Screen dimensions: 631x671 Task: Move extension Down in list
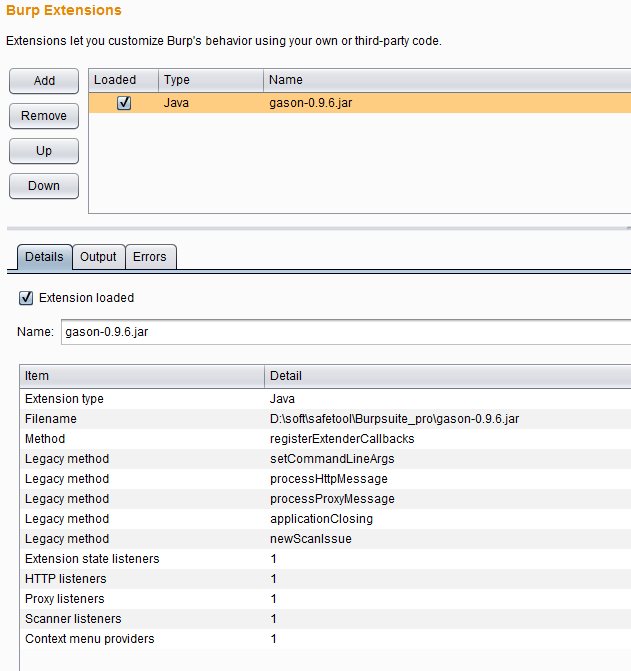coord(44,186)
